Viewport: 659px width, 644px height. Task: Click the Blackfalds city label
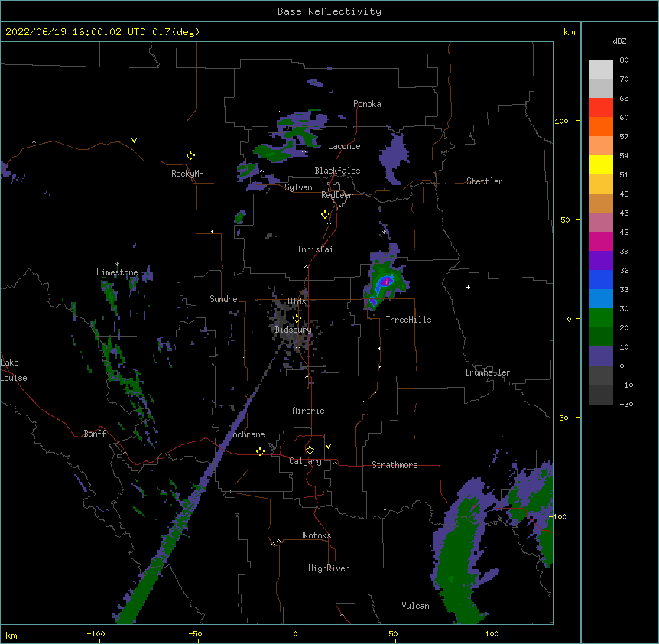tap(337, 171)
